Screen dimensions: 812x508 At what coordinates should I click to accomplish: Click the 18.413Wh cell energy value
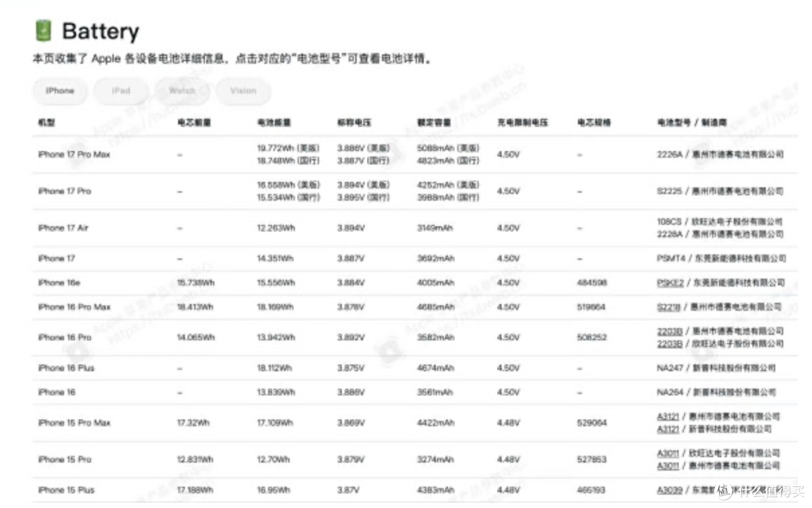coord(195,307)
